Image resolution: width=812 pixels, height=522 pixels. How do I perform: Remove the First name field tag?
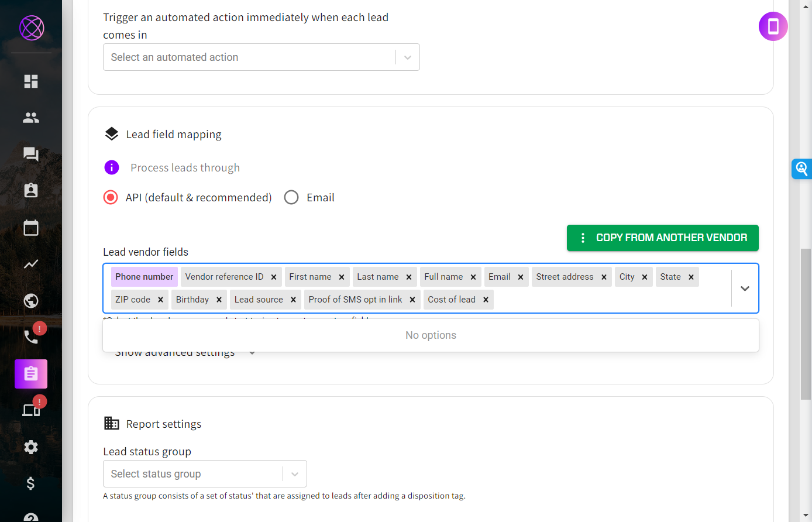(x=342, y=277)
